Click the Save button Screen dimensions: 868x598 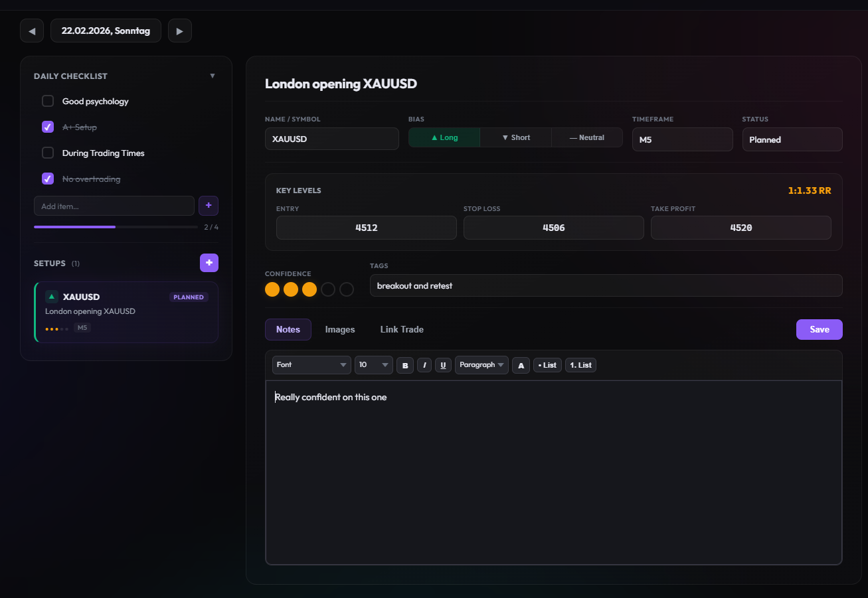(819, 329)
